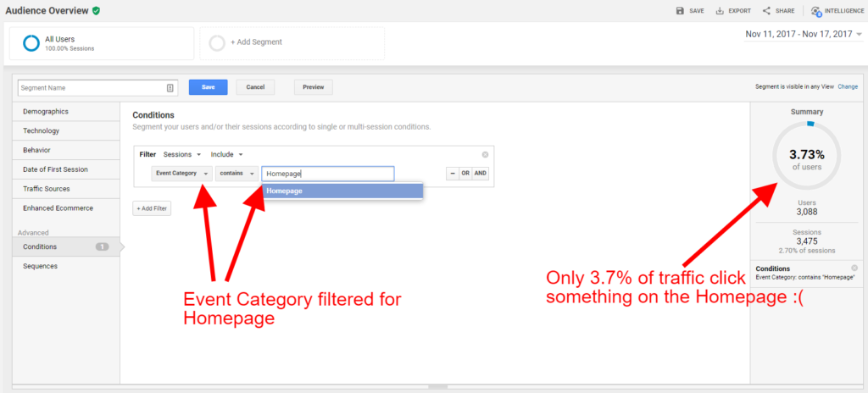Viewport: 868px width, 393px height.
Task: Open the Event Category dimension dropdown
Action: click(x=181, y=174)
